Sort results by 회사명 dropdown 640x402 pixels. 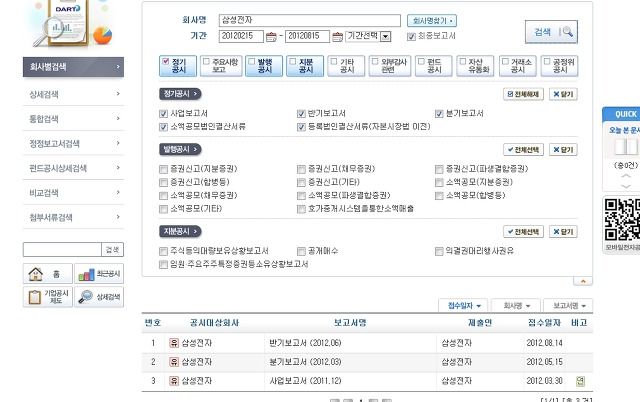coord(516,306)
